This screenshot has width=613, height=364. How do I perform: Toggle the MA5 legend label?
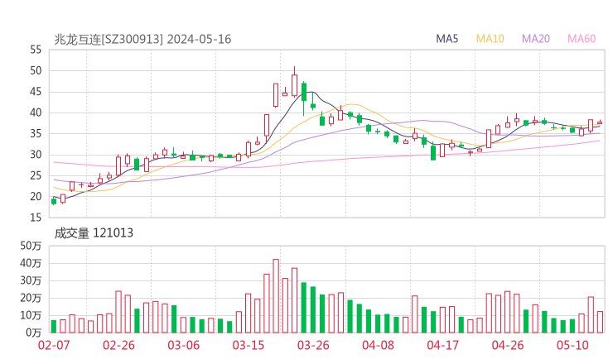coord(446,39)
